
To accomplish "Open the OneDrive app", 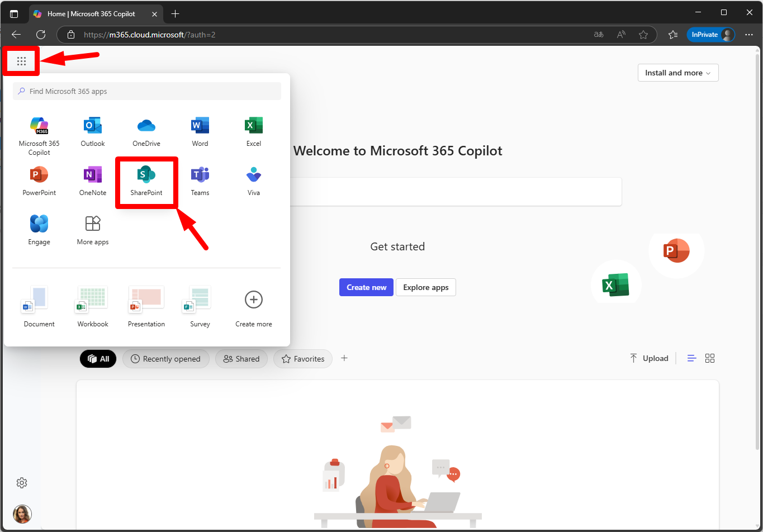I will [146, 131].
